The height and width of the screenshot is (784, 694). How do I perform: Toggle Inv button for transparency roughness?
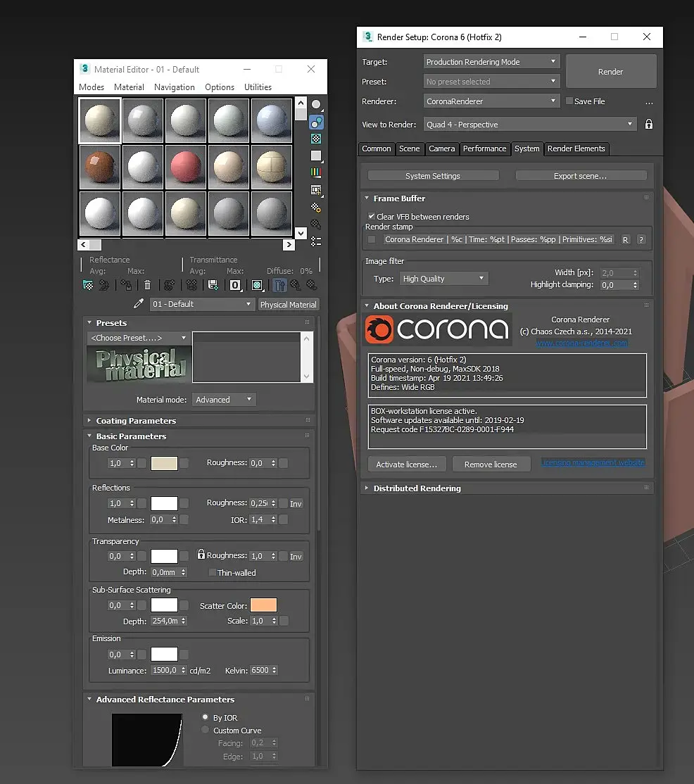point(296,557)
